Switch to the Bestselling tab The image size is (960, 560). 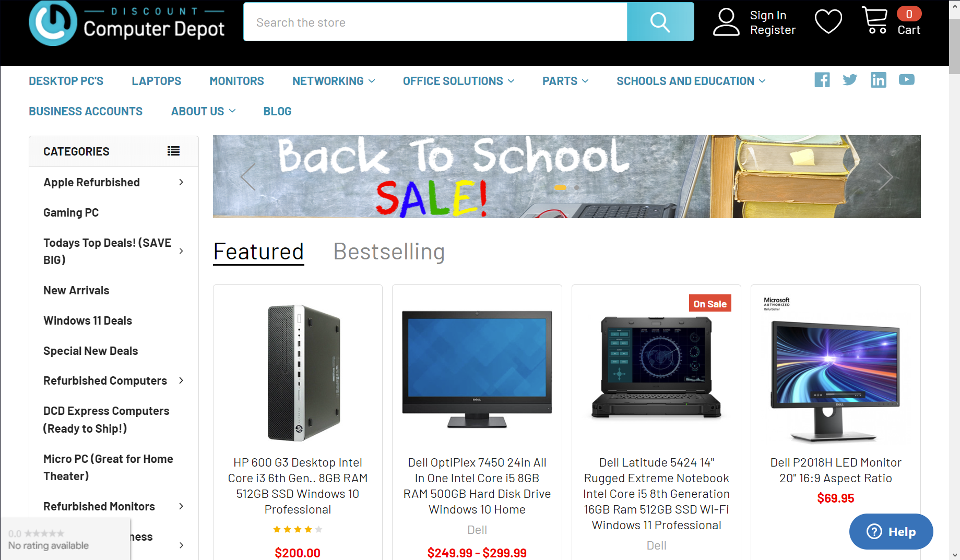389,252
